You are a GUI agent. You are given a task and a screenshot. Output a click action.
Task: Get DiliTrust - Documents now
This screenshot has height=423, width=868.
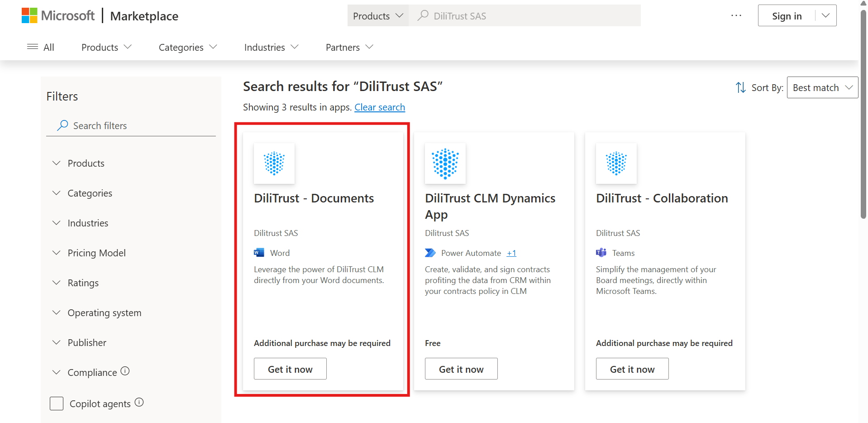290,369
